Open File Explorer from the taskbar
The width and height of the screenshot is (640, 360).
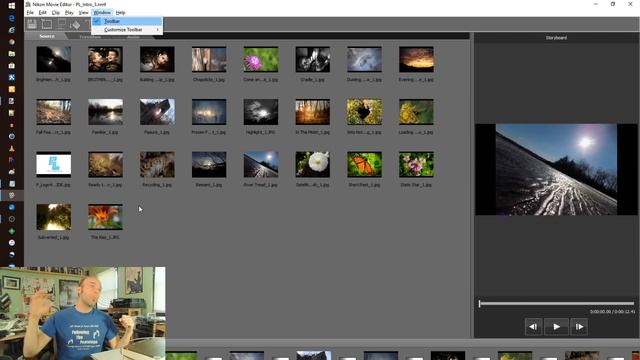tap(12, 53)
